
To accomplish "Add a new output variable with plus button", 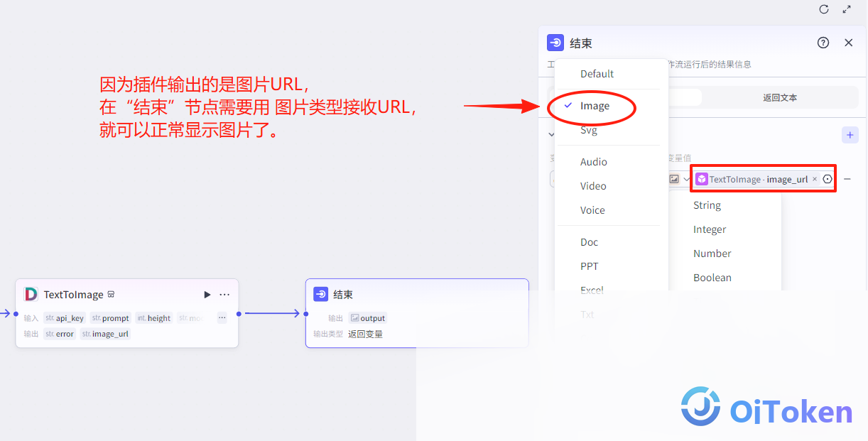I will [x=850, y=135].
